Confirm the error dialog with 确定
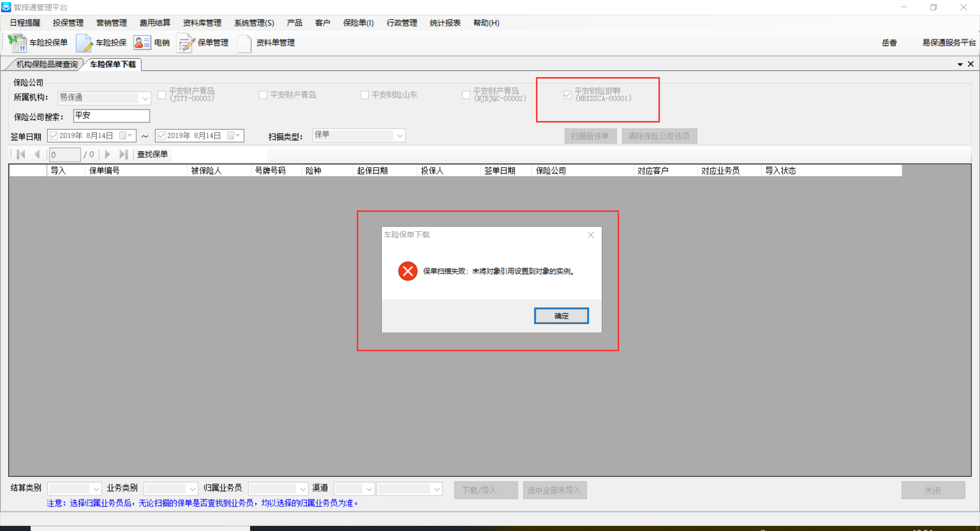 (561, 316)
